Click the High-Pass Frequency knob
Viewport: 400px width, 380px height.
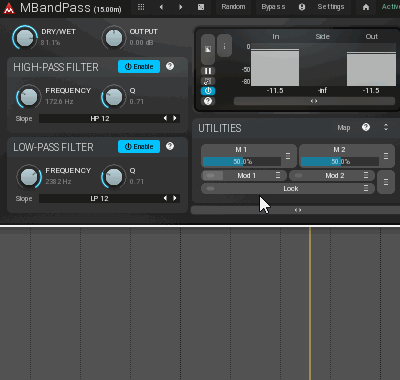pyautogui.click(x=29, y=97)
